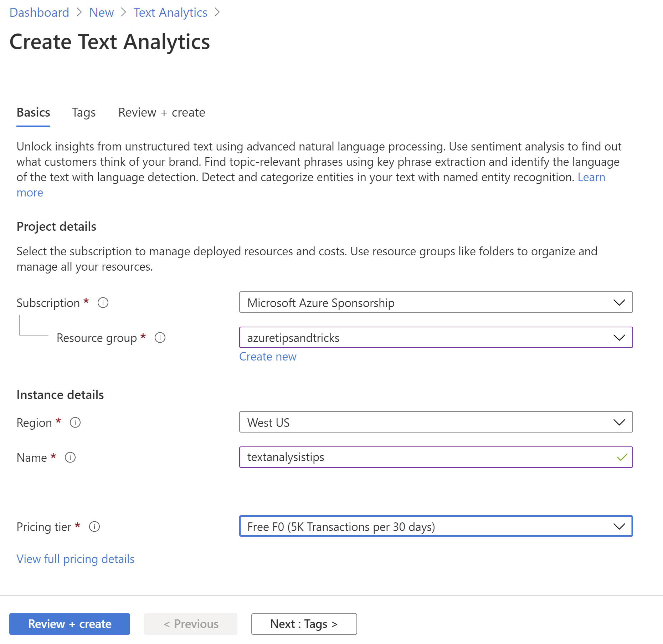The image size is (663, 644).
Task: Open the Pricing tier info icon
Action: (94, 527)
